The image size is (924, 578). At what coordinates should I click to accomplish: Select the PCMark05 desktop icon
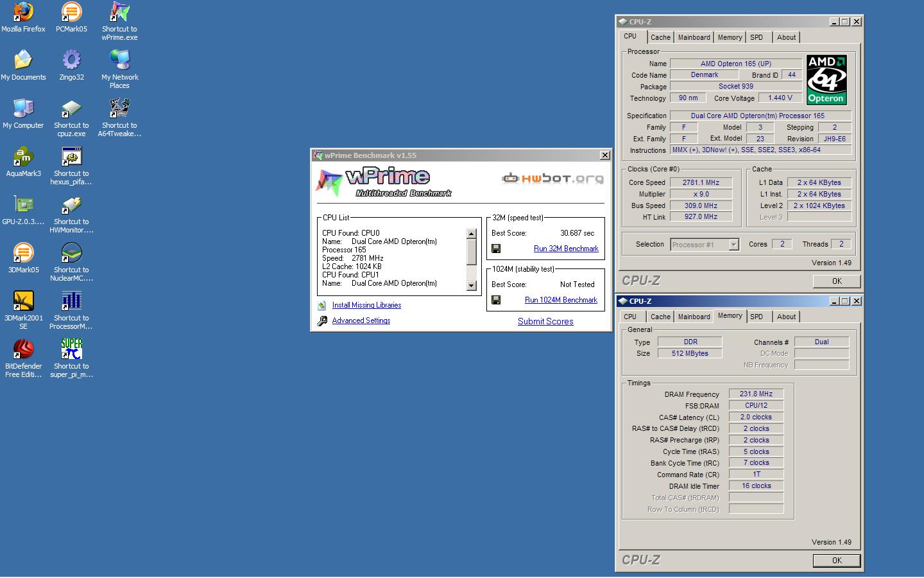click(x=71, y=12)
